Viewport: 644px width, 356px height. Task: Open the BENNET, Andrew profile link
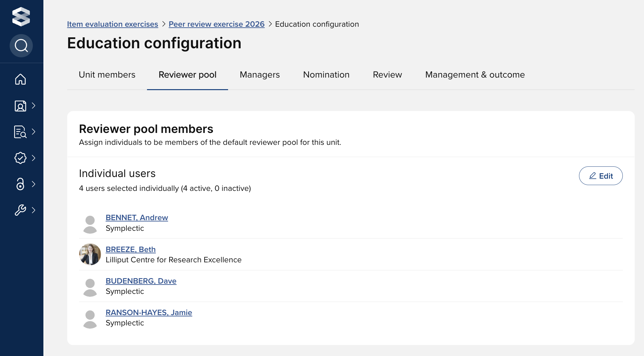click(137, 218)
